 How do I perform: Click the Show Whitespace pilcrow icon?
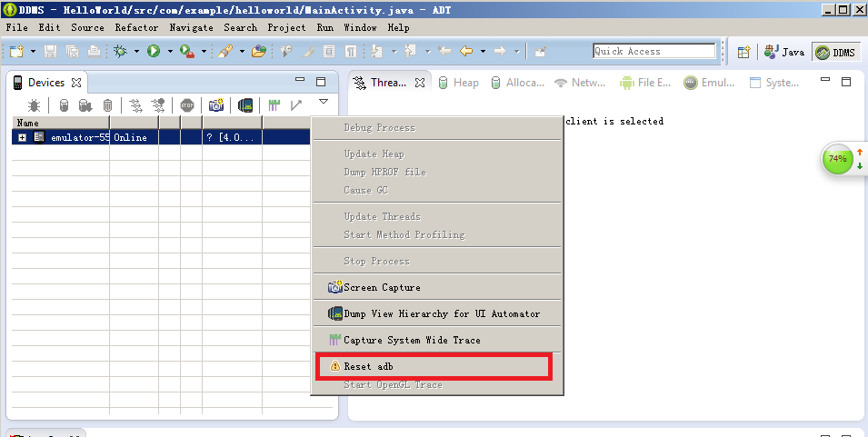pyautogui.click(x=351, y=52)
